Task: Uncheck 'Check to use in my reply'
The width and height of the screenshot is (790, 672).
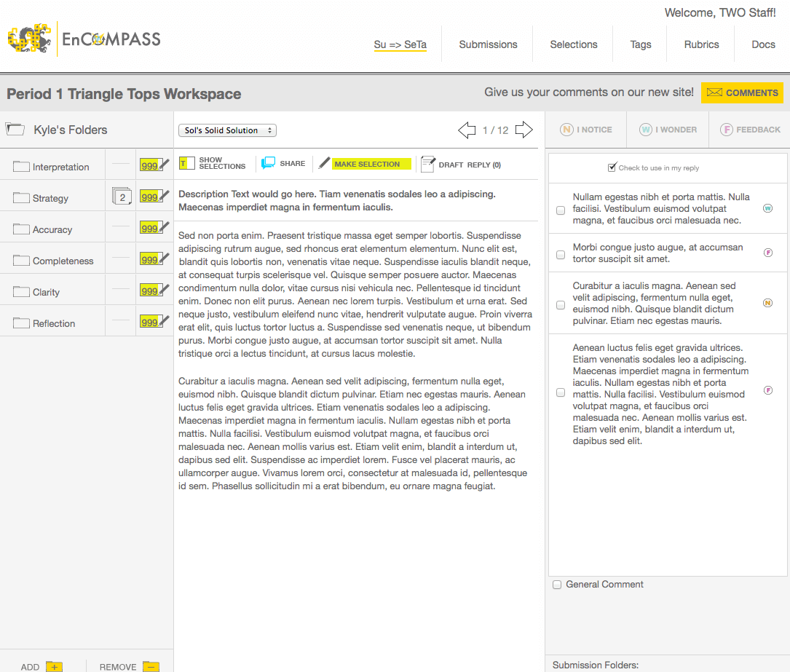Action: pos(612,167)
